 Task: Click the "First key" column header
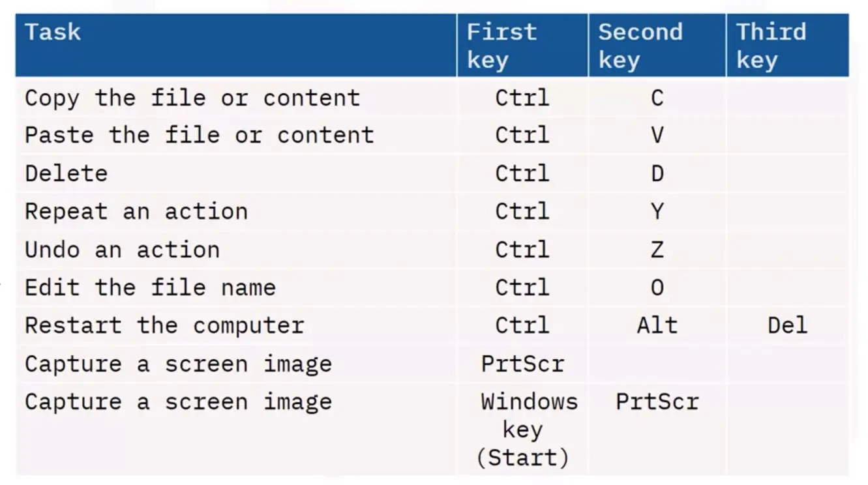(501, 46)
